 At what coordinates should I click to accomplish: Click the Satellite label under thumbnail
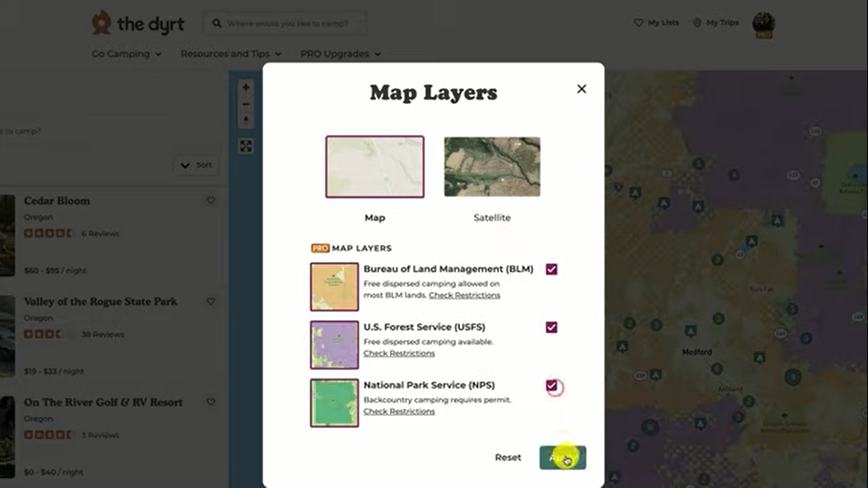(492, 218)
